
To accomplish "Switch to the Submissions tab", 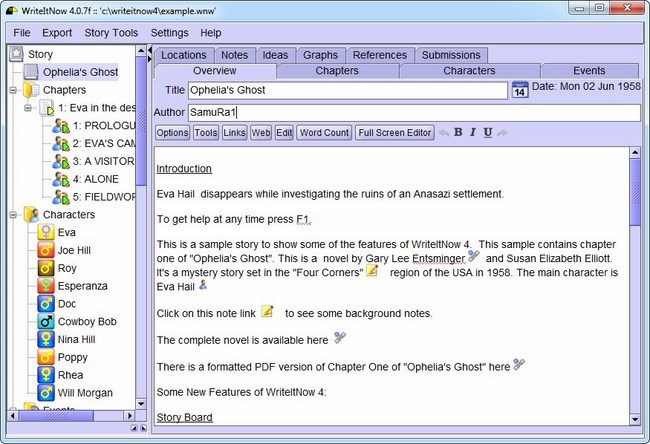I will coord(451,55).
